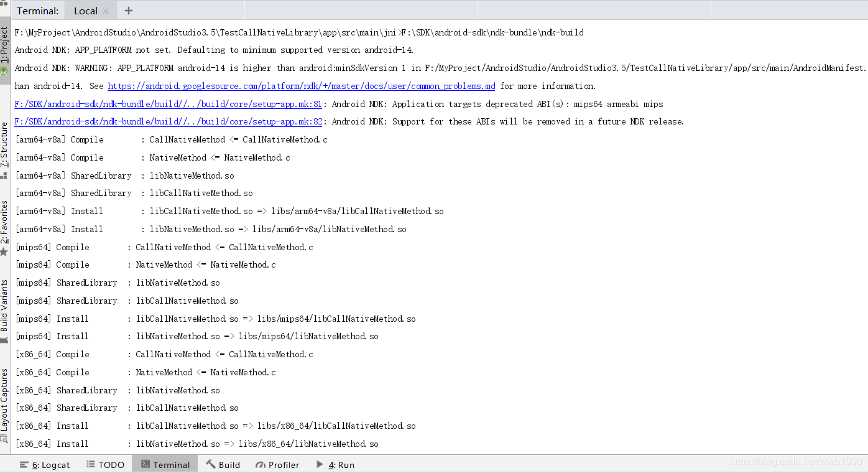Click '[arm64-v8a] Compile' CallNativeMethod line
This screenshot has height=473, width=868.
click(x=171, y=139)
